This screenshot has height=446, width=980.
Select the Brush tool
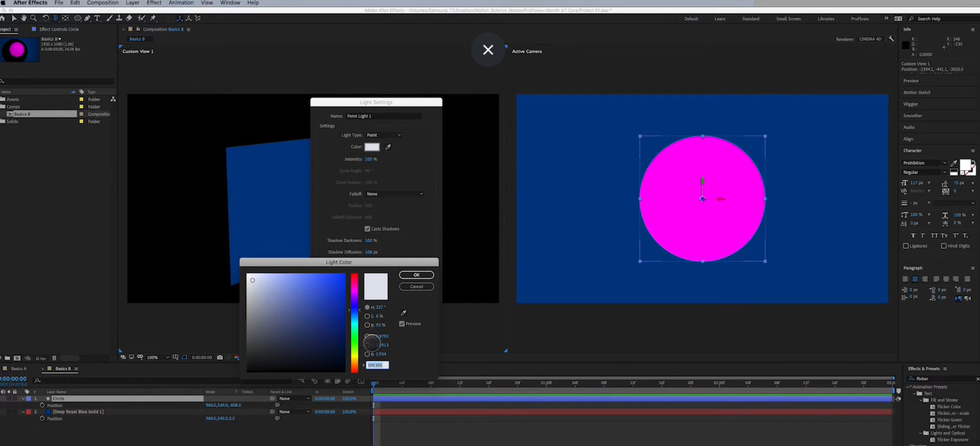coord(109,18)
